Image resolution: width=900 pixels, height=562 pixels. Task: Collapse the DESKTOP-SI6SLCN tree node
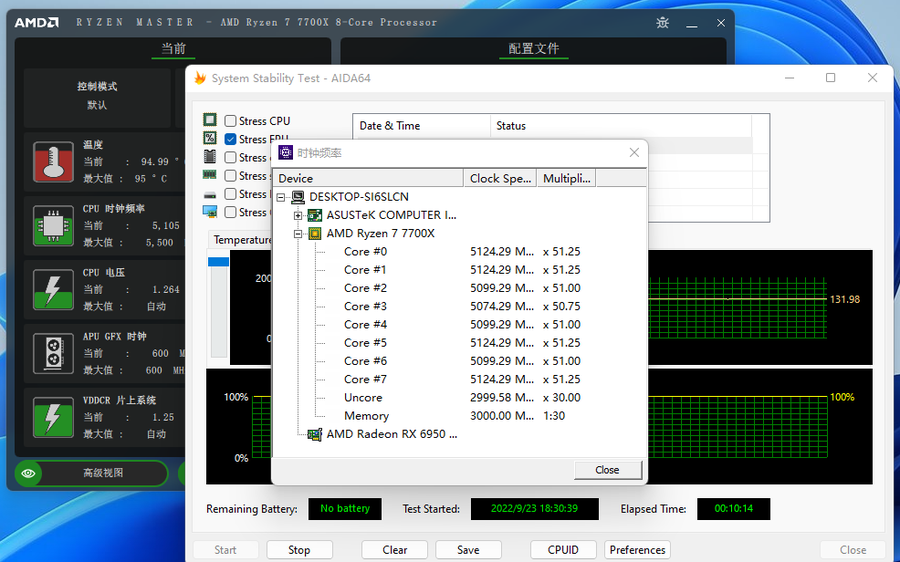click(281, 197)
